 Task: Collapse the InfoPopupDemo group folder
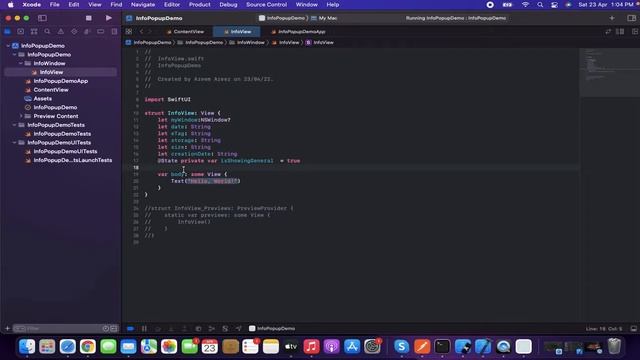(14, 54)
